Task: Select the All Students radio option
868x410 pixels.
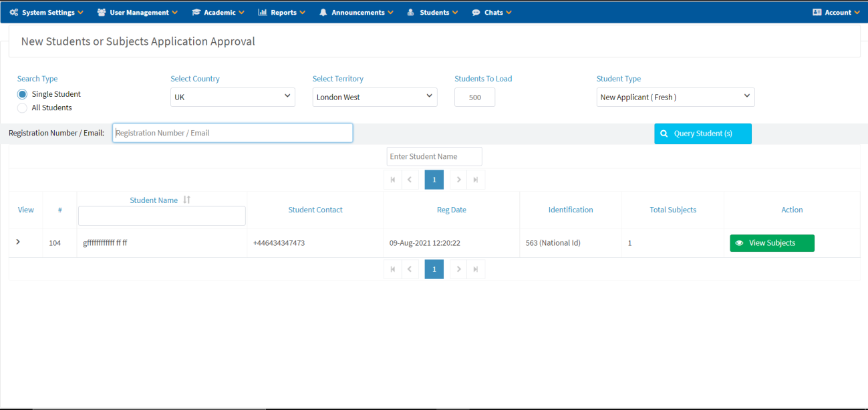Action: (22, 108)
